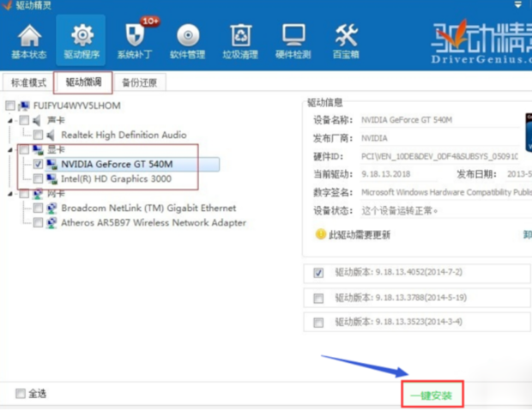Collapse the 网卡 tree node
This screenshot has width=532, height=411.
click(10, 194)
